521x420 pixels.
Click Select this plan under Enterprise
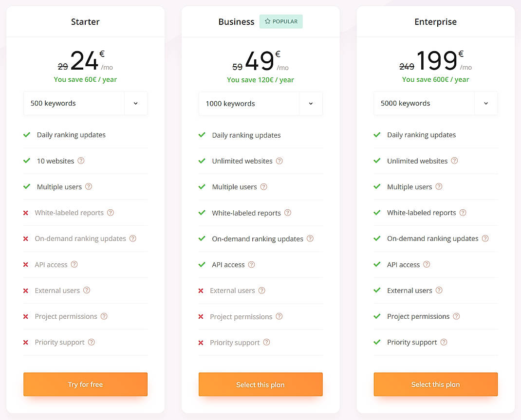pyautogui.click(x=435, y=384)
